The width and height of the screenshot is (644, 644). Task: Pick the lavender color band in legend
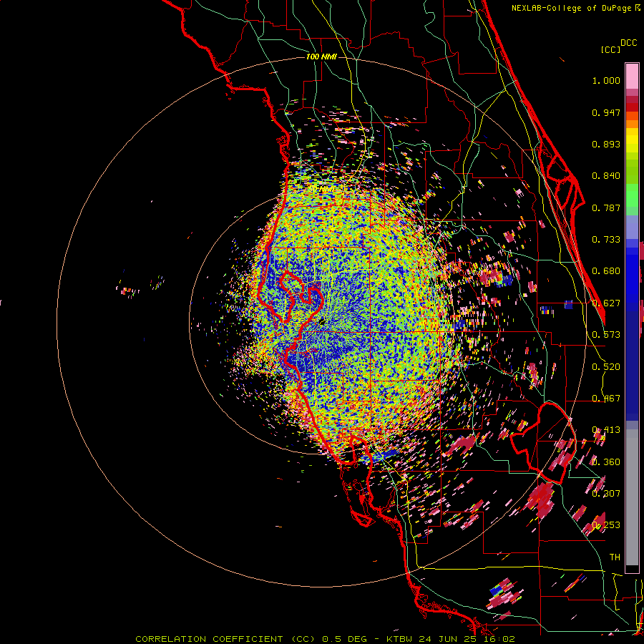632,227
